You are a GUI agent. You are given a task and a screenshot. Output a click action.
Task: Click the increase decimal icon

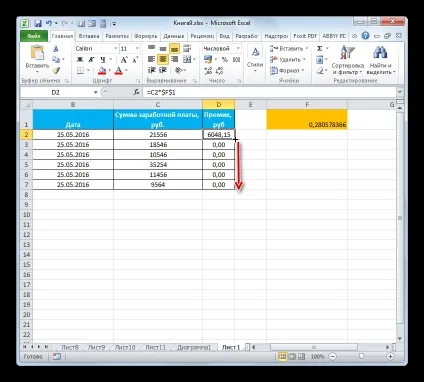click(x=208, y=71)
